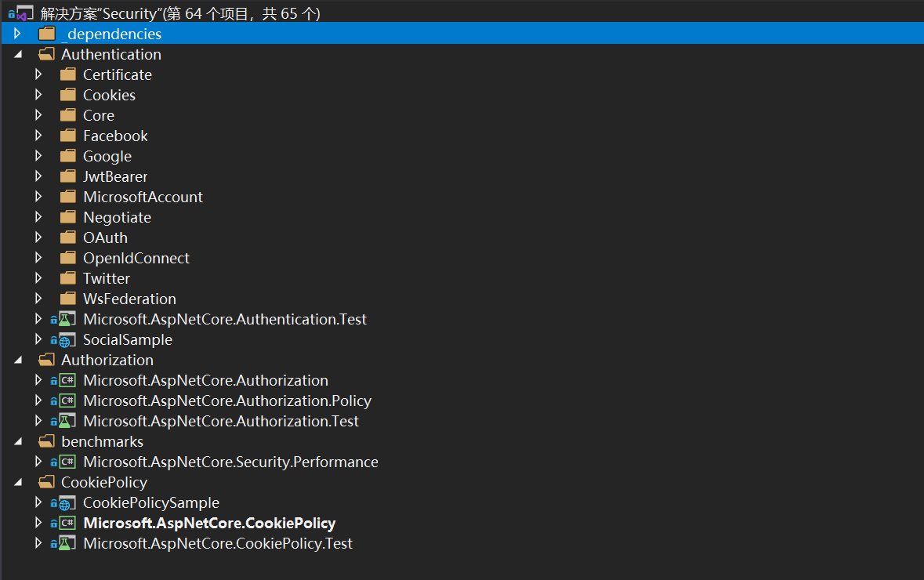924x580 pixels.
Task: Click the CookiePolicy open folder icon
Action: 46,482
